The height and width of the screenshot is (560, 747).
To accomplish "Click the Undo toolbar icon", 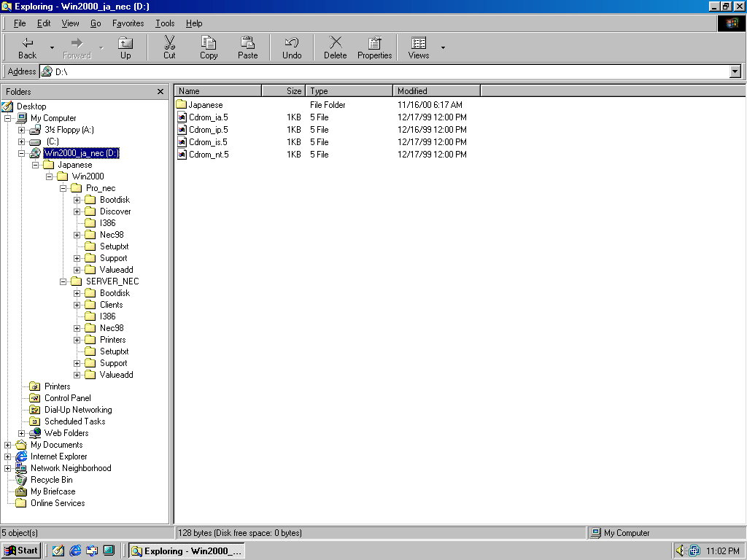I will click(x=292, y=47).
